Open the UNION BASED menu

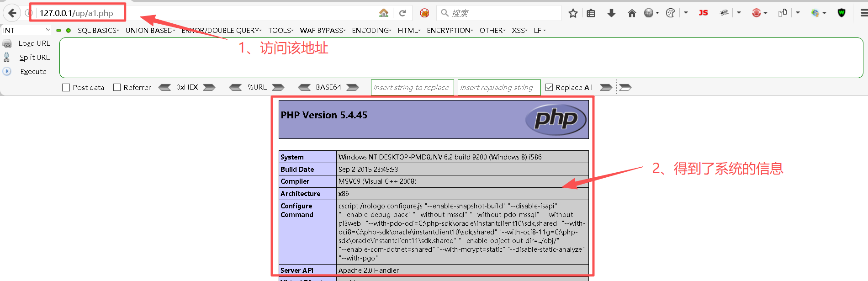pyautogui.click(x=150, y=30)
